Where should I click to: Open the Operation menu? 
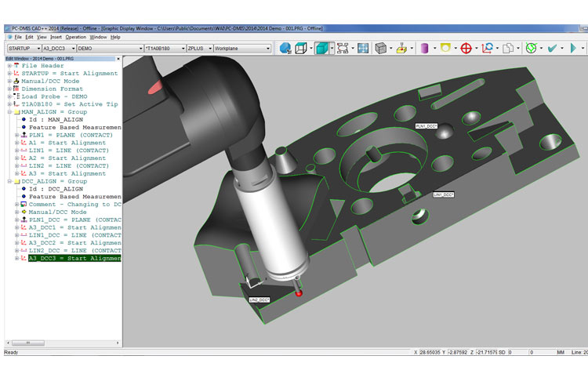(x=76, y=37)
